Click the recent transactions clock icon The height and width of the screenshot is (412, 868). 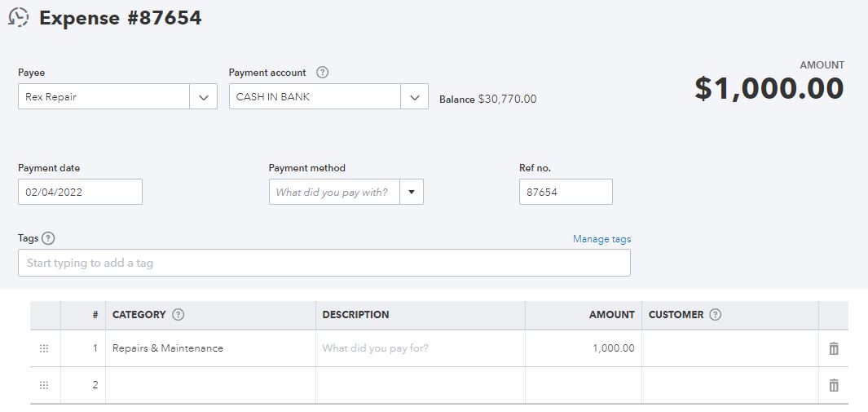point(18,17)
